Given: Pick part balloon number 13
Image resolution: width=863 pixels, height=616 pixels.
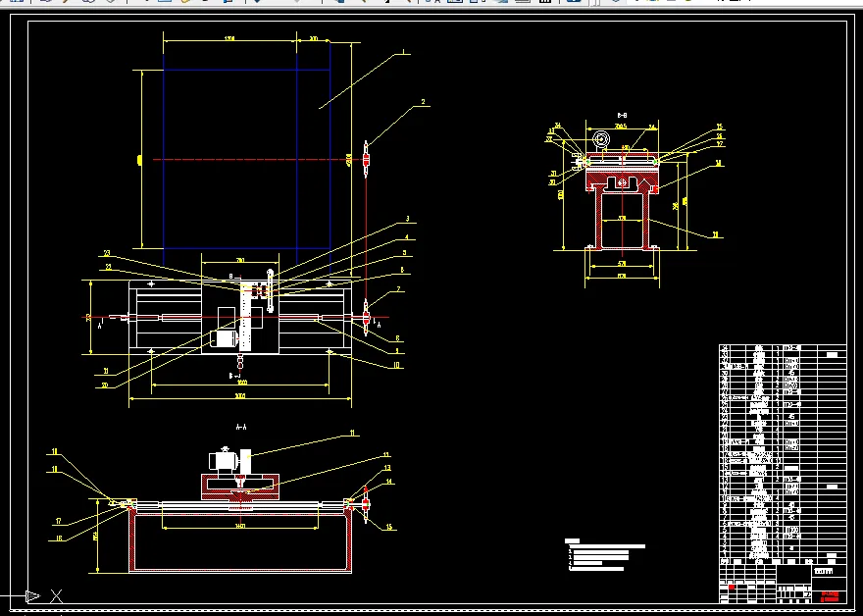Looking at the screenshot, I should [x=387, y=468].
